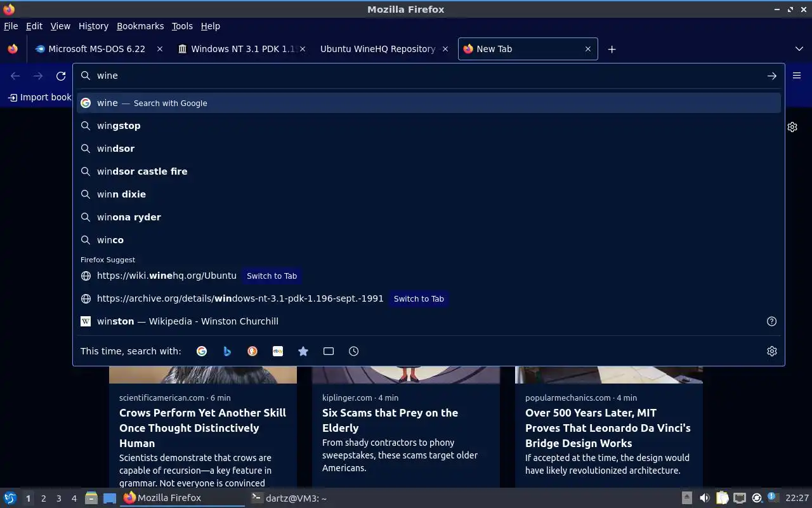
Task: Click the 22:27 clock in the taskbar
Action: [797, 498]
